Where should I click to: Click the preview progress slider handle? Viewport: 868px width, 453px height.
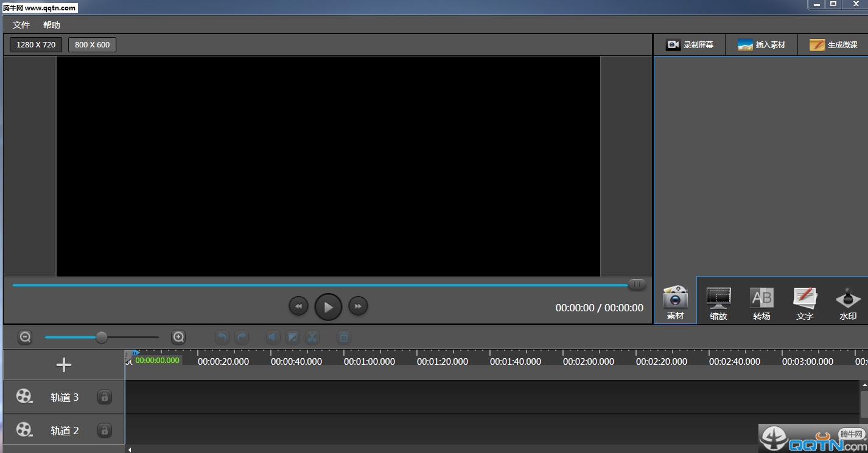click(x=637, y=285)
